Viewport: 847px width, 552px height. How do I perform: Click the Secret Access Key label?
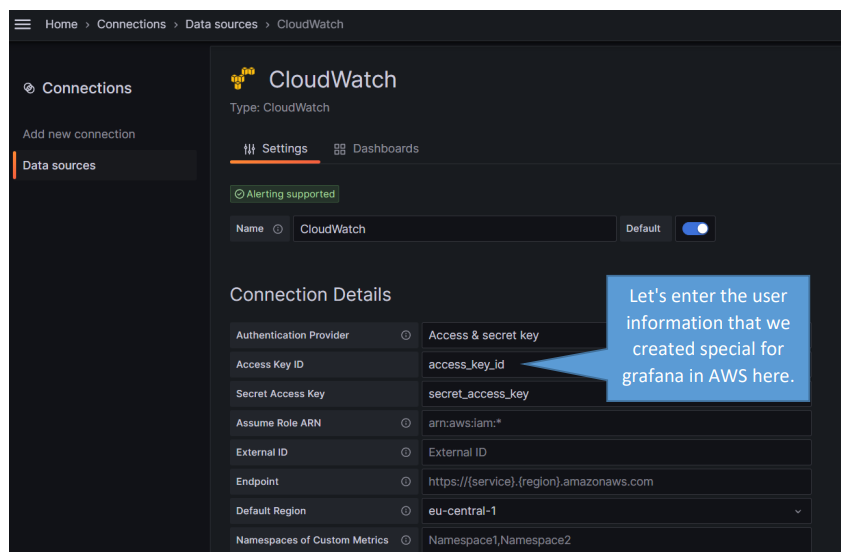(280, 394)
